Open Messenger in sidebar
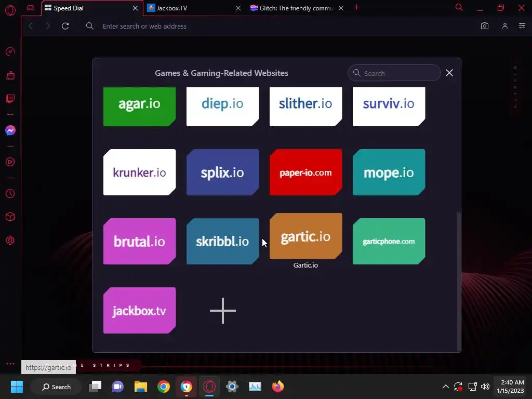Screen dimensions: 532x399 [x=10, y=130]
